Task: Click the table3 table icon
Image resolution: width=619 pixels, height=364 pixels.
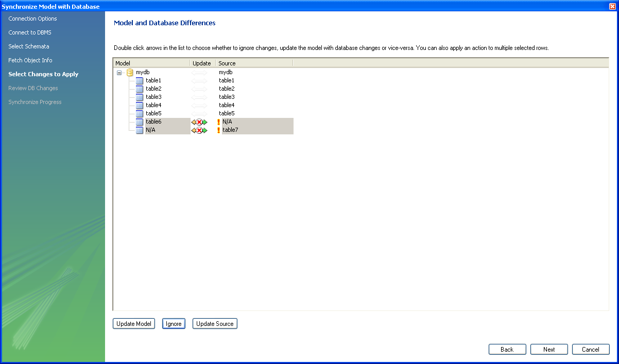Action: coord(140,97)
